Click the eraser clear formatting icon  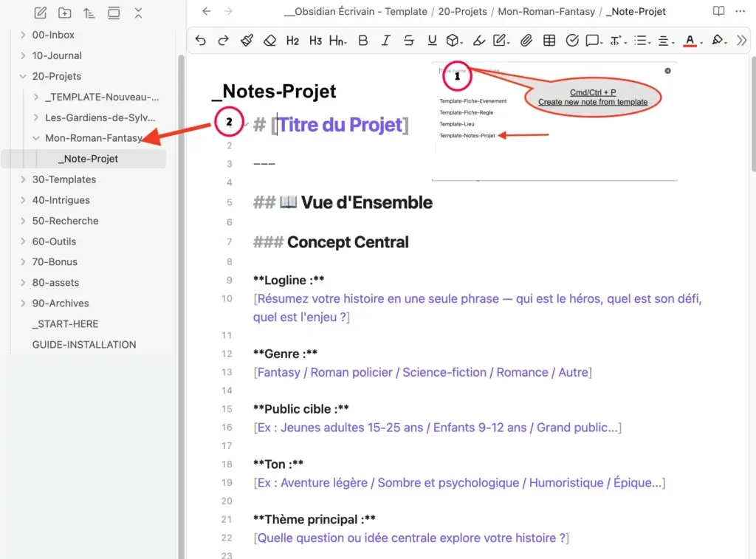(x=269, y=41)
